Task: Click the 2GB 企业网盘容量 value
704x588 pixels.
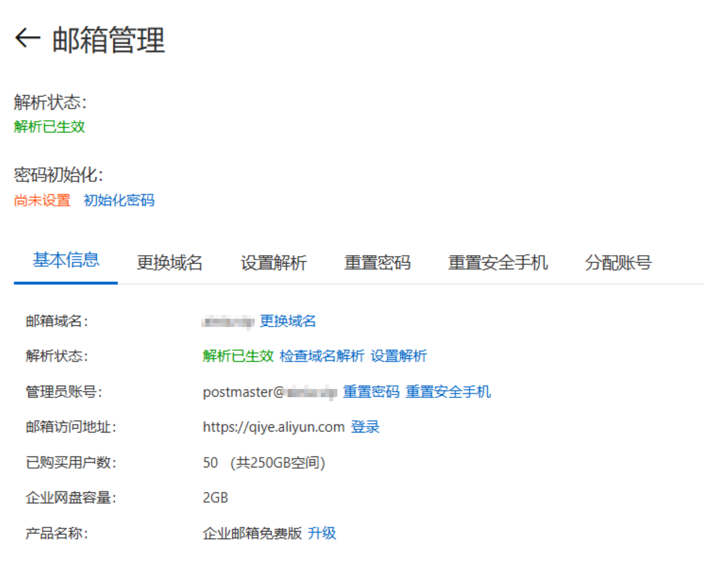Action: [215, 498]
